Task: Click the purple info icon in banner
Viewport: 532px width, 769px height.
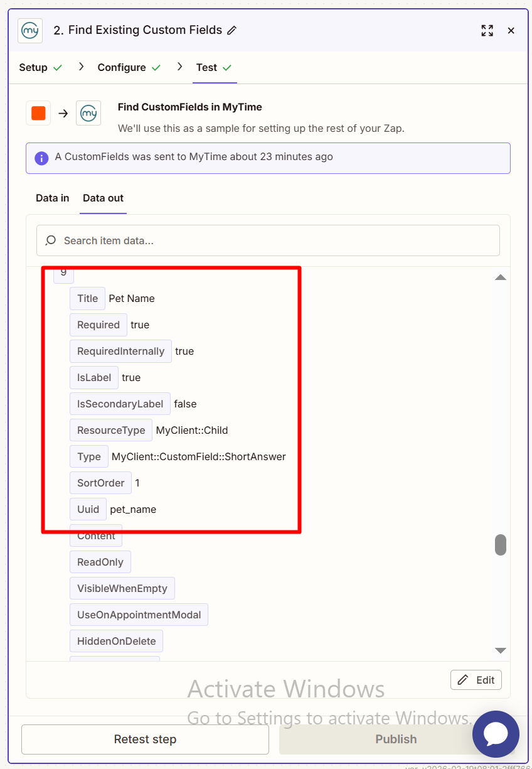Action: point(41,158)
